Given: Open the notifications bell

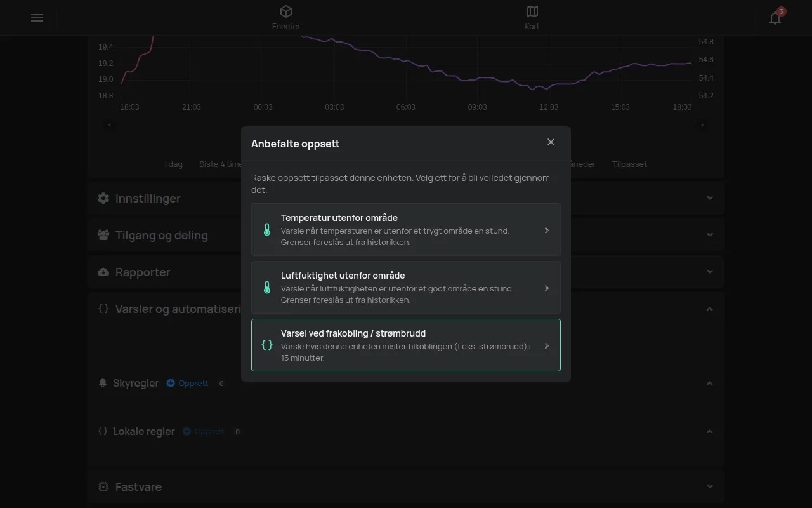Looking at the screenshot, I should 775,18.
